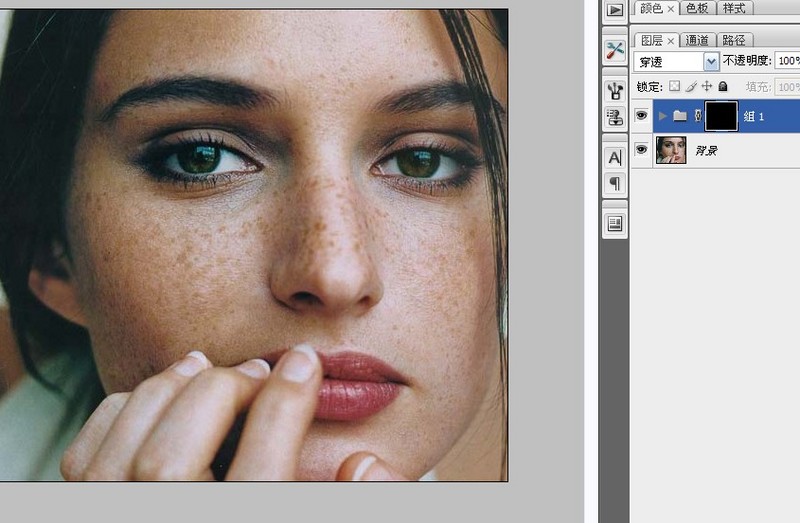
Task: Toggle lock transparent pixels
Action: click(674, 87)
